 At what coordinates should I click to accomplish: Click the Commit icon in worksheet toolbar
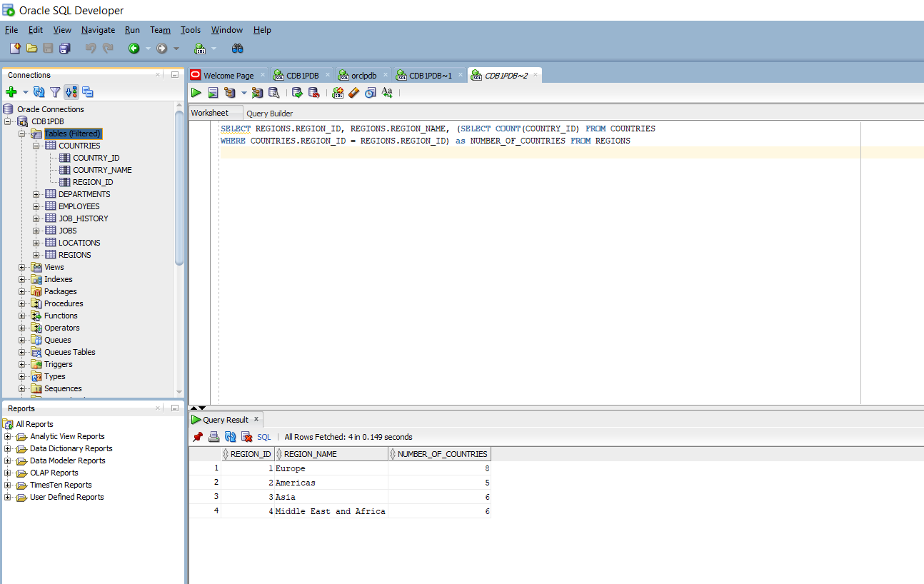[297, 93]
